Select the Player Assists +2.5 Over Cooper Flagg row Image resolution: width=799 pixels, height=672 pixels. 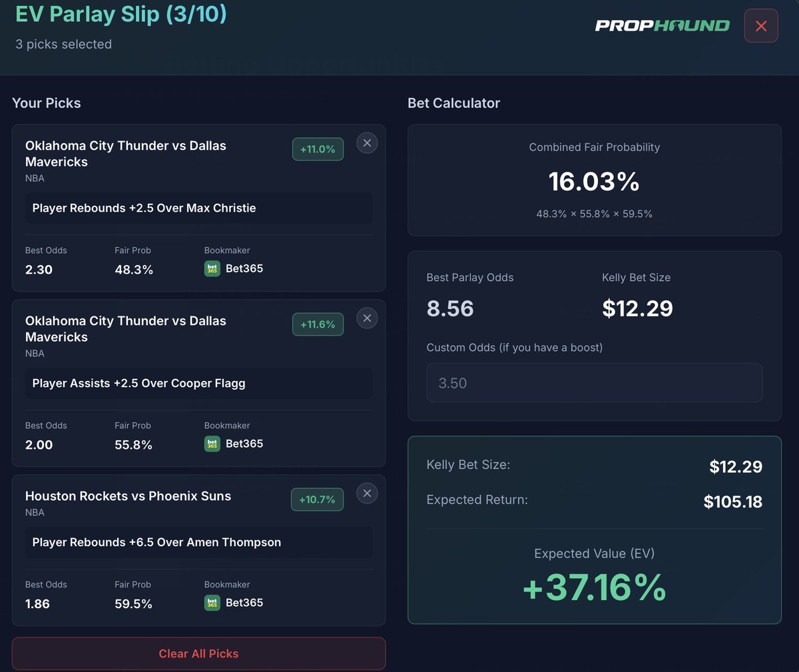[x=198, y=383]
